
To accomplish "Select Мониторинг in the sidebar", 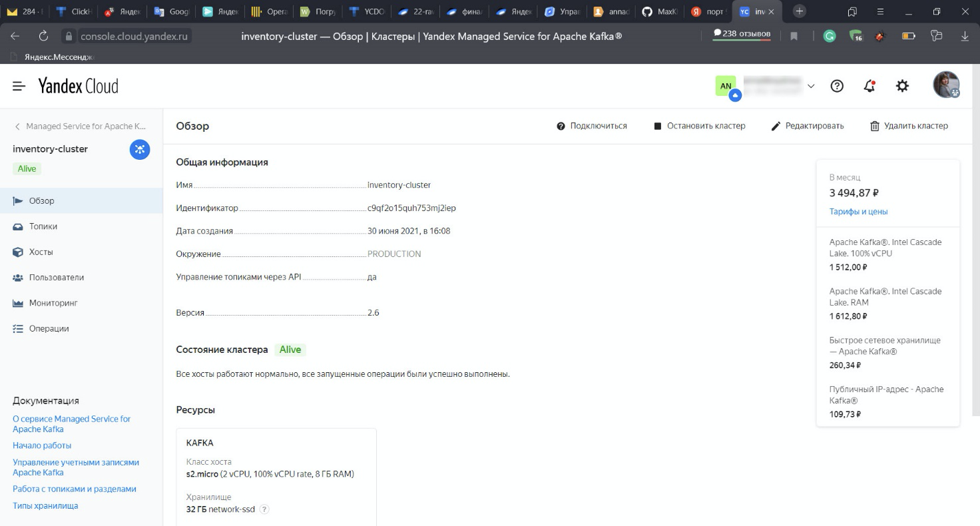I will click(81, 303).
